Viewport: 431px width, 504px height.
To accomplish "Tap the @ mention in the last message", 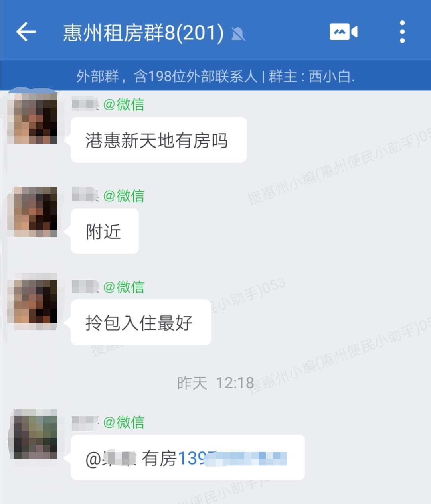I will click(111, 458).
